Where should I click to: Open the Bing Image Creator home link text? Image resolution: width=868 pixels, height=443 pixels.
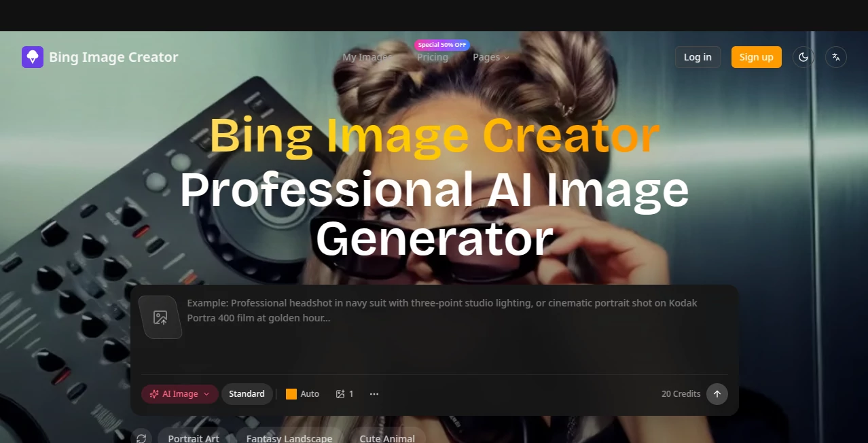click(113, 57)
